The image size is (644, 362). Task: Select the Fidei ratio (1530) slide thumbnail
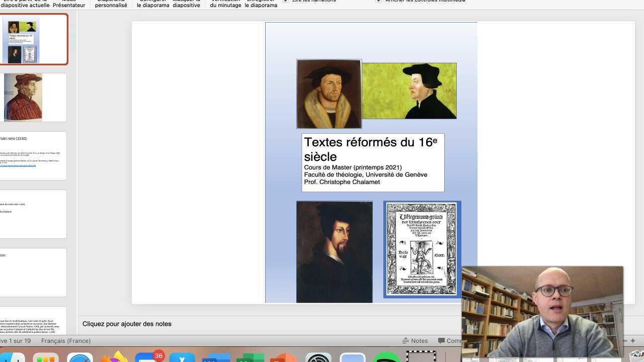(x=33, y=156)
